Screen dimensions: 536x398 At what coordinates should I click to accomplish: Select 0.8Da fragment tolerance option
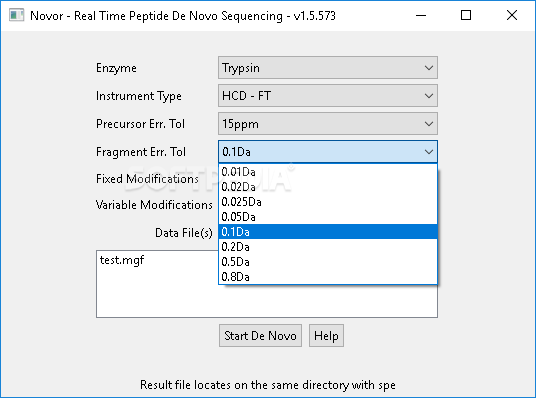(x=328, y=277)
